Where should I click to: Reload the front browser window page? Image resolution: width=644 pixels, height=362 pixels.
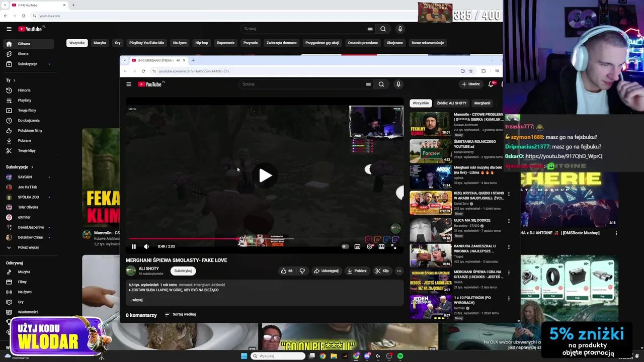pyautogui.click(x=143, y=71)
